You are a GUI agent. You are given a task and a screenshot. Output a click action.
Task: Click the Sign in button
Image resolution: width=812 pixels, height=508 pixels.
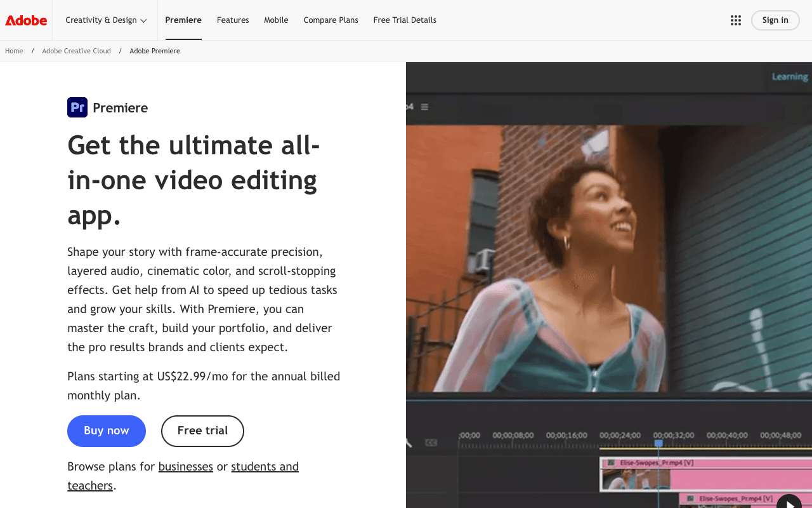pos(775,20)
